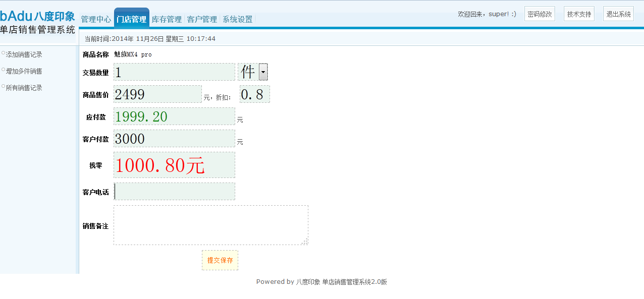Click the 退出系统 button
The width and height of the screenshot is (644, 299).
coord(618,14)
